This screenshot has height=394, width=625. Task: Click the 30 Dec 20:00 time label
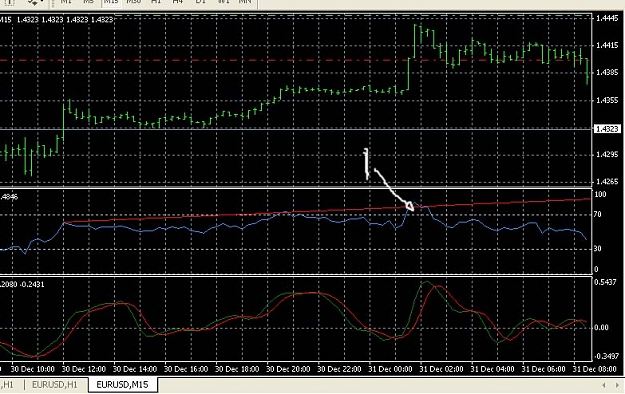288,369
